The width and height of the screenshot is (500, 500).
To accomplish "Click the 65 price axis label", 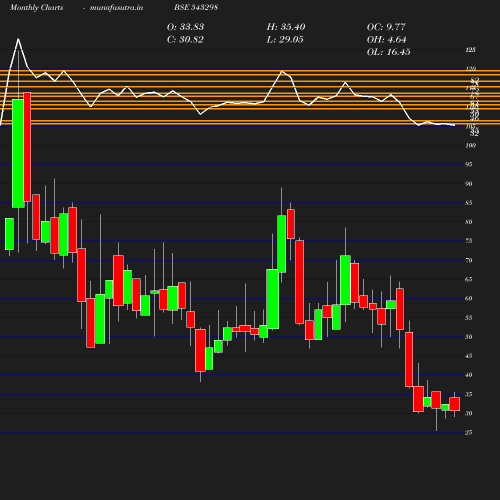I will coord(469,279).
